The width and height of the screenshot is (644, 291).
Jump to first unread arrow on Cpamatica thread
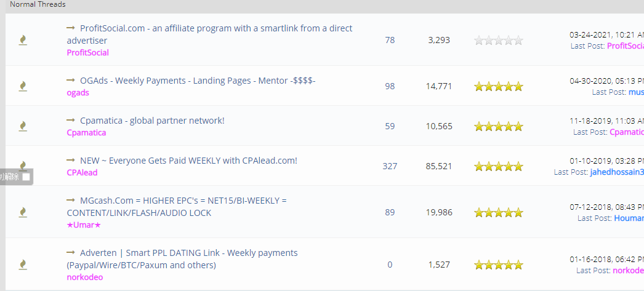(x=71, y=120)
